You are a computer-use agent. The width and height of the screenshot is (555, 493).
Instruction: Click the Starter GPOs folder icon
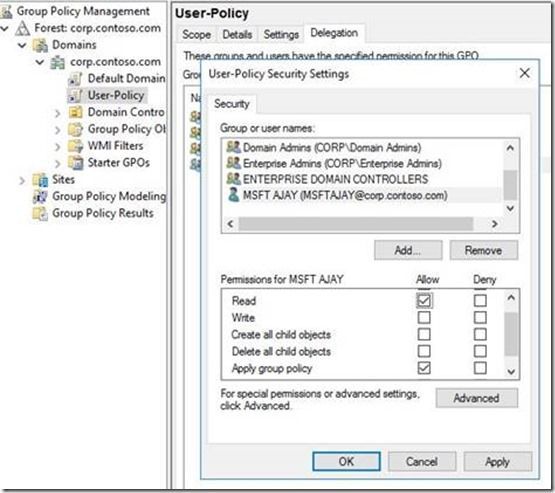[75, 163]
